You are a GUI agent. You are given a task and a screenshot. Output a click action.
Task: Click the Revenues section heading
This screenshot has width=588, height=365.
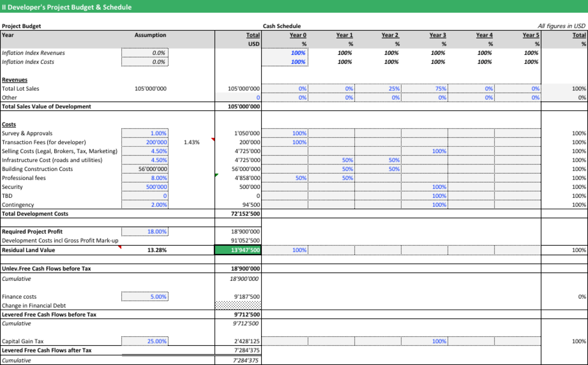(15, 80)
